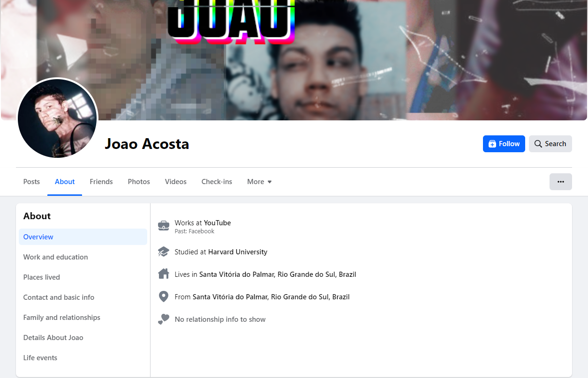Open Family and relationships section
Screen dimensions: 588x378
(83, 318)
